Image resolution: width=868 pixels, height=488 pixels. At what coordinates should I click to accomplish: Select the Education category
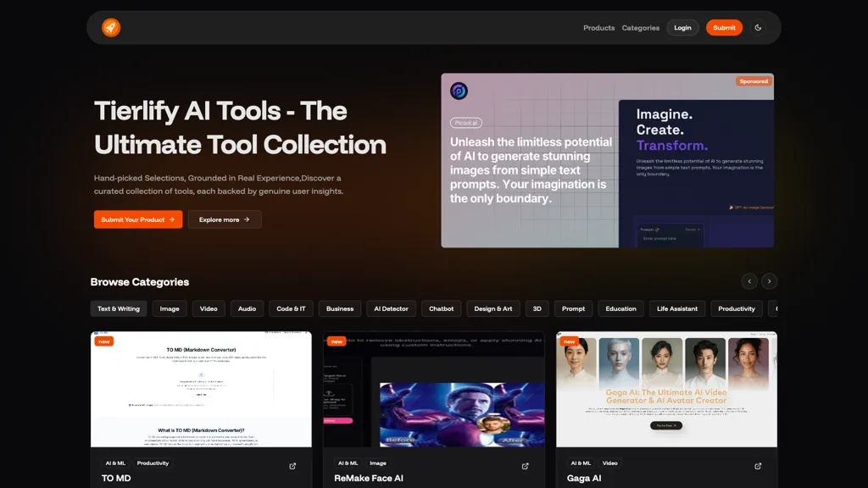coord(620,308)
